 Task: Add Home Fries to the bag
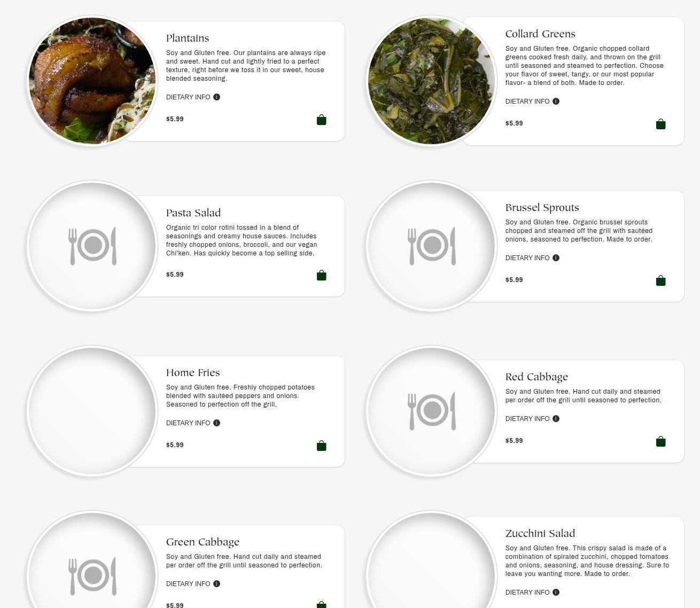click(x=321, y=446)
